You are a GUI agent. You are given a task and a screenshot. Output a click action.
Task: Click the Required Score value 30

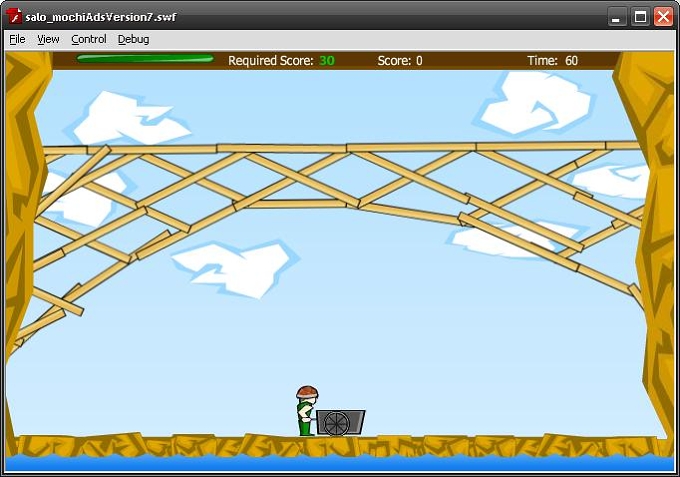pos(327,61)
